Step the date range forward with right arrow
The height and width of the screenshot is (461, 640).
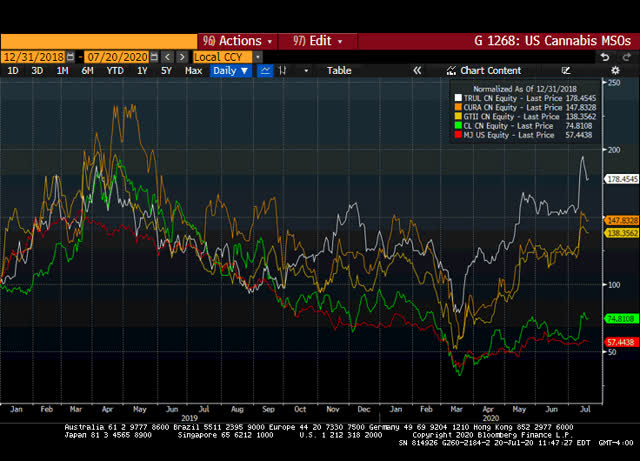[183, 57]
